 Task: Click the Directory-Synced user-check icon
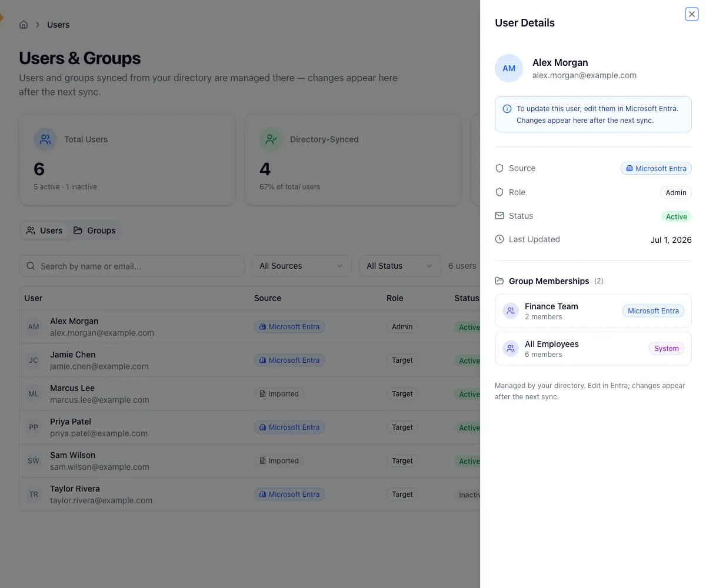271,139
